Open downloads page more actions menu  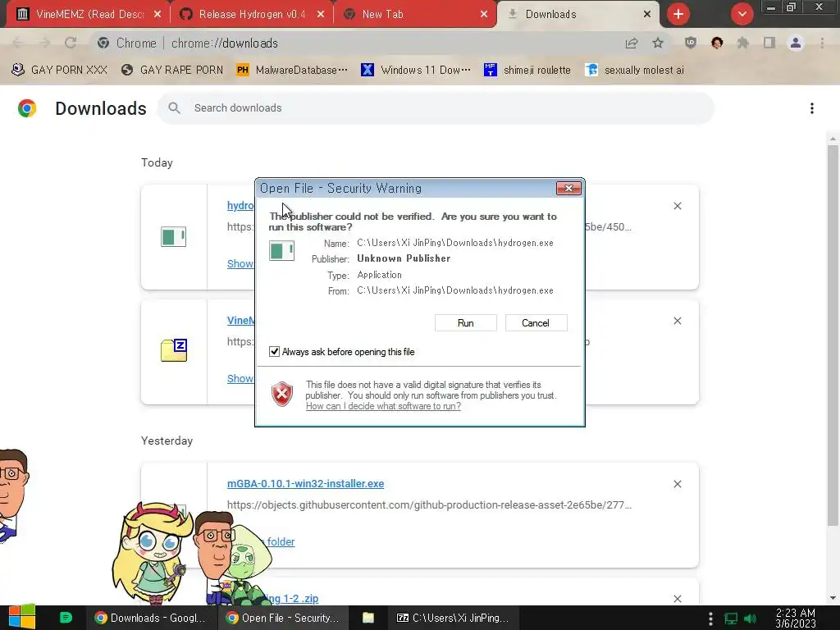[x=812, y=108]
